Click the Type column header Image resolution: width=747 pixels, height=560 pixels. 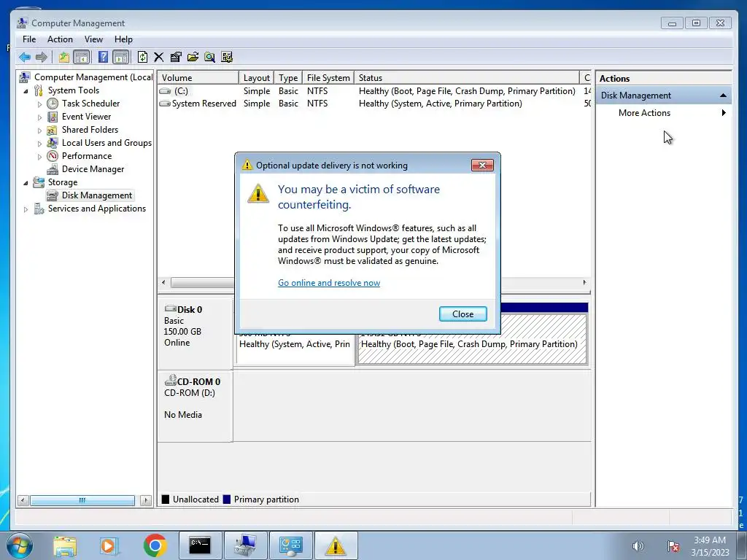coord(288,77)
